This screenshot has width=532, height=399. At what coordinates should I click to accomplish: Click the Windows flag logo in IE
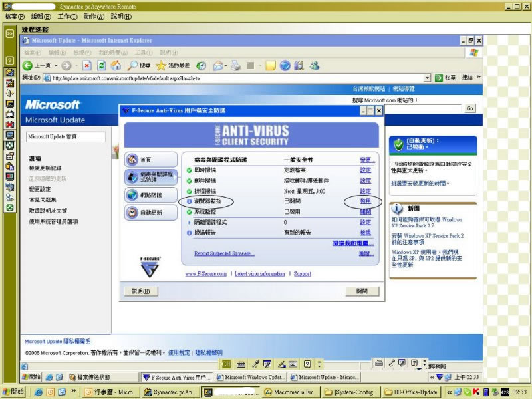pos(474,53)
